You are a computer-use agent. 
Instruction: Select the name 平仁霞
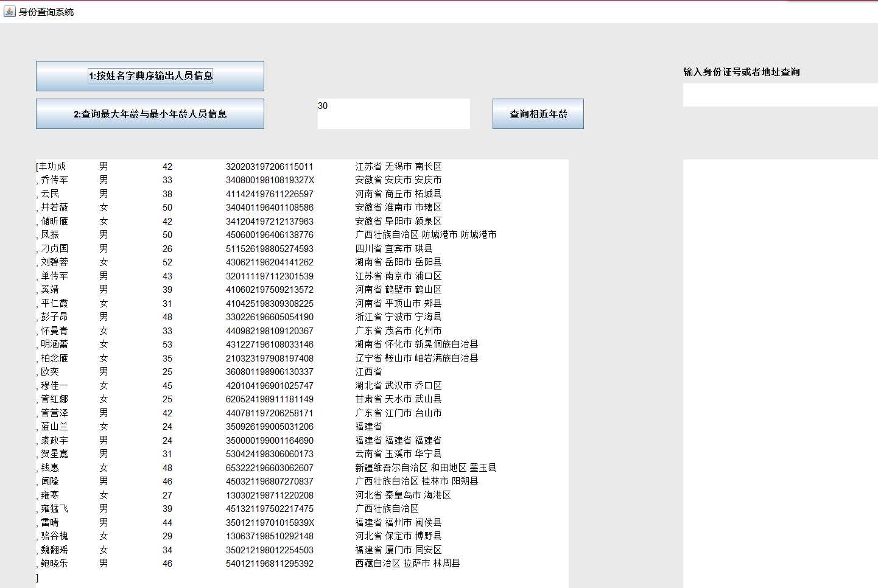(54, 303)
